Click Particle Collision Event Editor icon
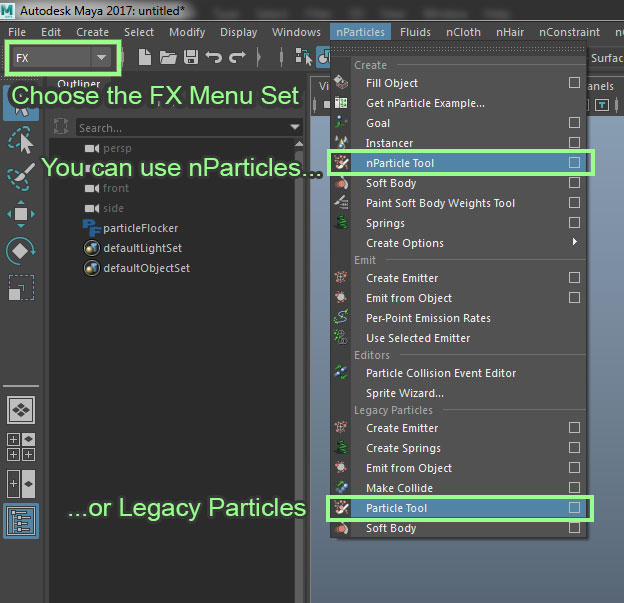Screen dimensions: 624x603 (341, 372)
